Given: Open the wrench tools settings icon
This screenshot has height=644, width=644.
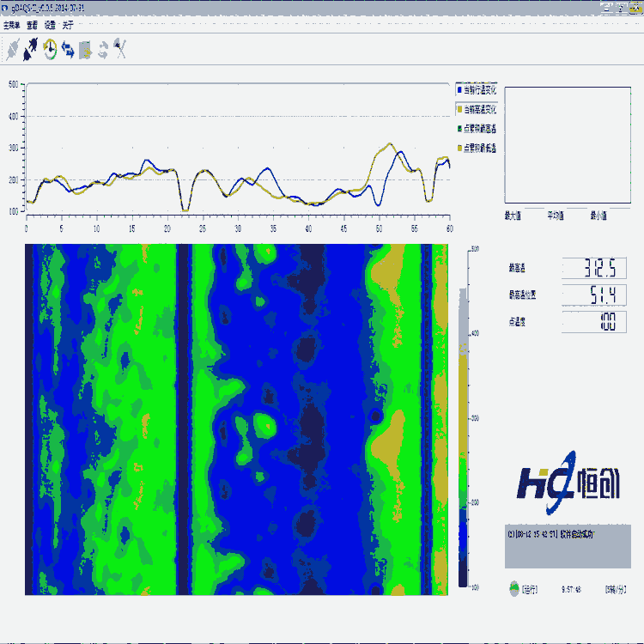Looking at the screenshot, I should pyautogui.click(x=121, y=51).
